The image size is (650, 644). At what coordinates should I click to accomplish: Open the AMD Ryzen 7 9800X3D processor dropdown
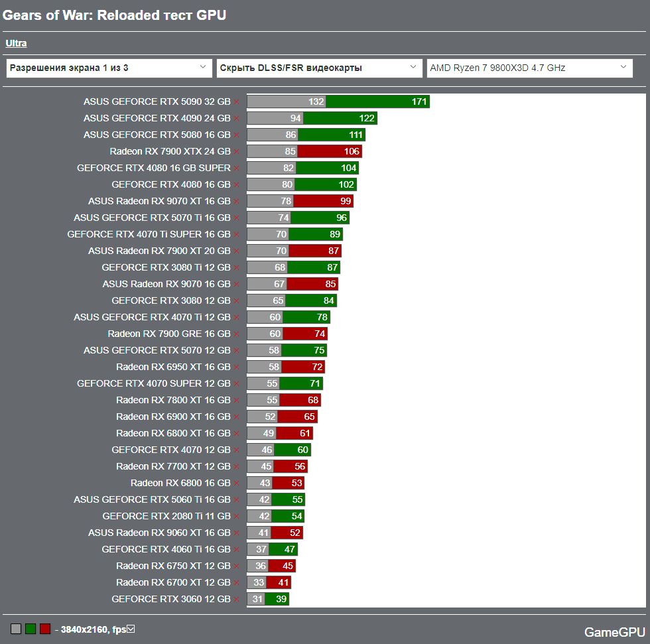[530, 68]
